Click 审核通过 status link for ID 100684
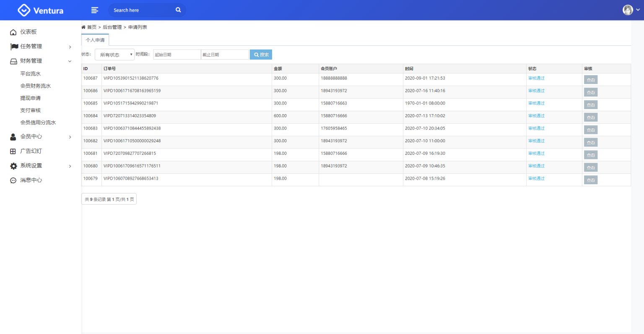Viewport: 644px width, 334px height. coord(536,116)
